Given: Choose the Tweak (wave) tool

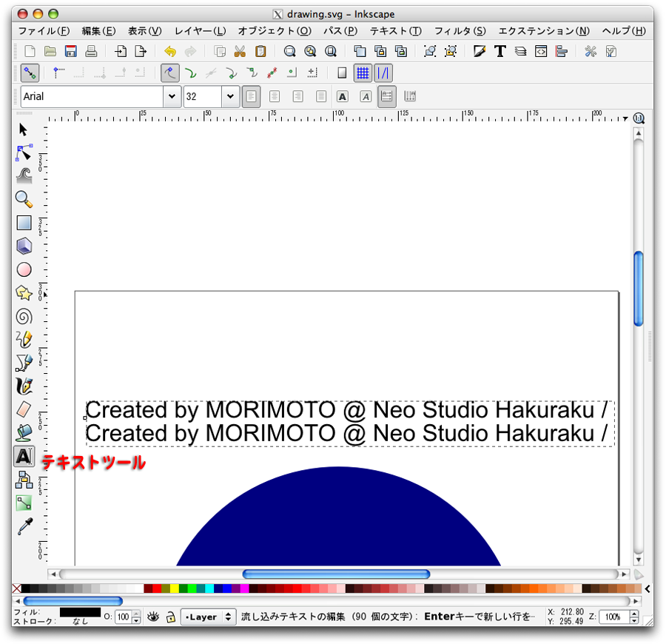Looking at the screenshot, I should click(x=24, y=175).
